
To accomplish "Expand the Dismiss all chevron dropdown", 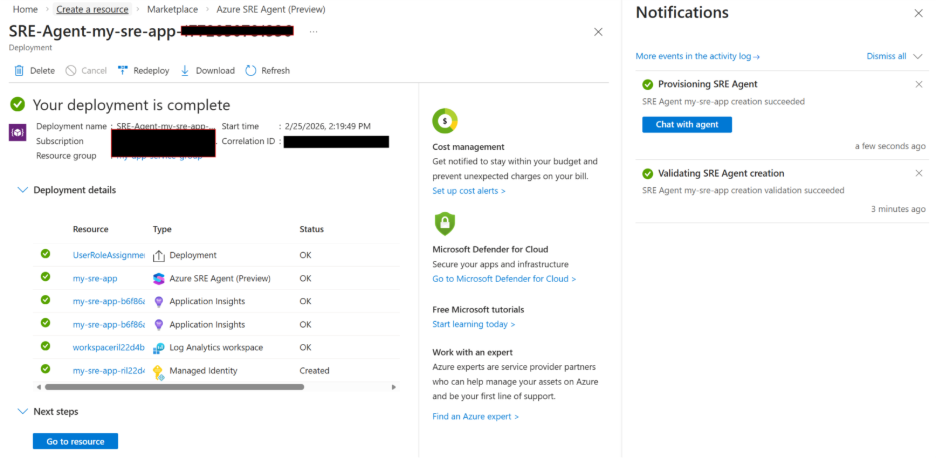I will (x=918, y=56).
